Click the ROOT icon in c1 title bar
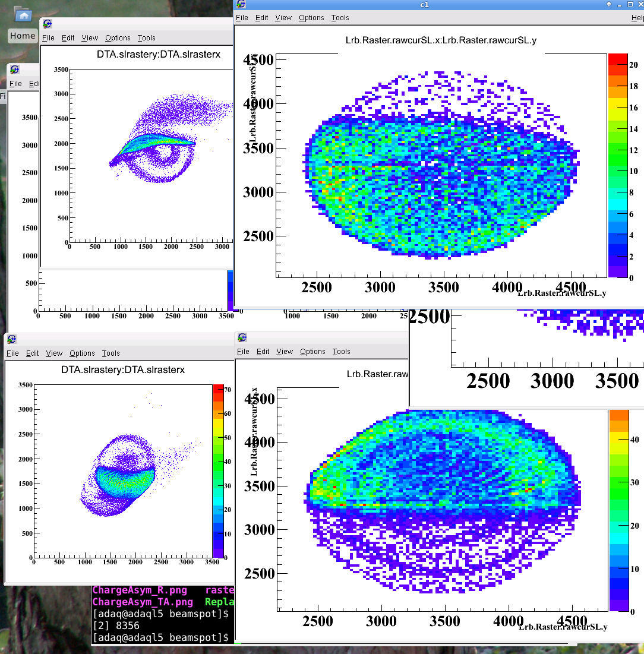Viewport: 644px width, 654px height. coord(241,4)
